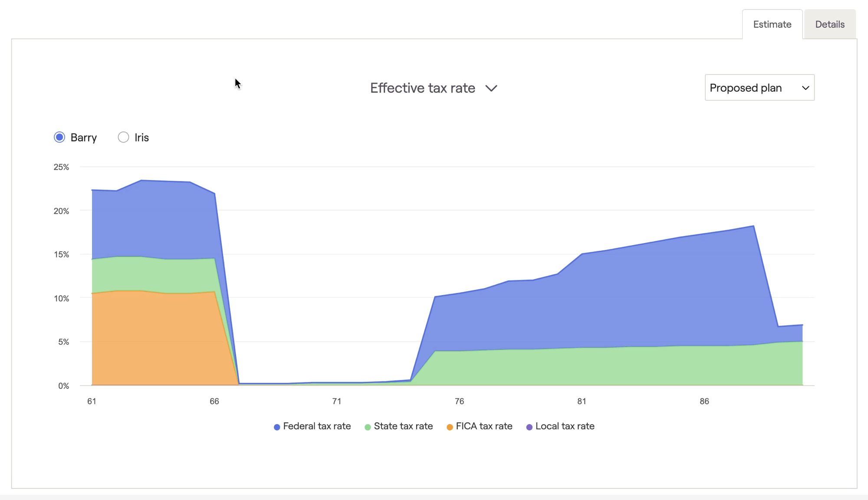Click the age 76 marker on x-axis
The image size is (868, 500).
(x=459, y=401)
